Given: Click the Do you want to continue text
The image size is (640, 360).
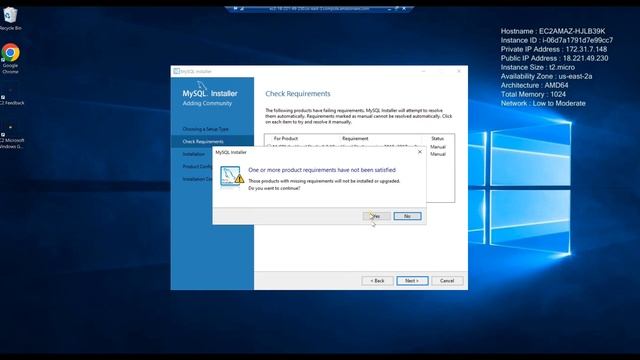Looking at the screenshot, I should click(x=274, y=188).
